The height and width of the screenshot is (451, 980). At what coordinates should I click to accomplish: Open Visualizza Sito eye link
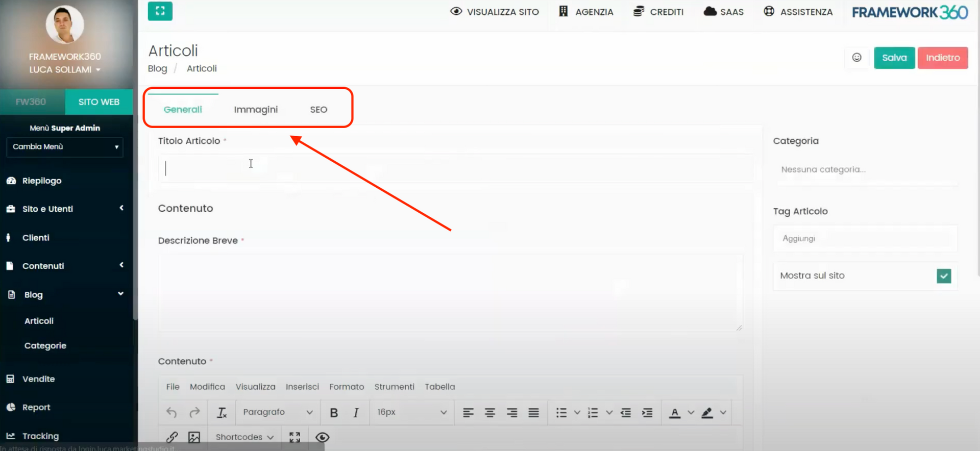click(494, 12)
